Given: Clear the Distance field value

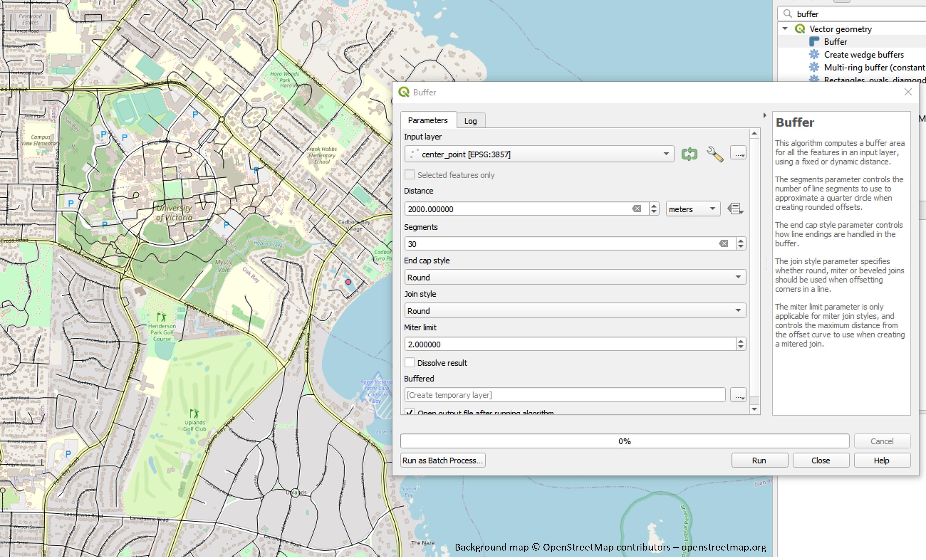Looking at the screenshot, I should [x=636, y=209].
